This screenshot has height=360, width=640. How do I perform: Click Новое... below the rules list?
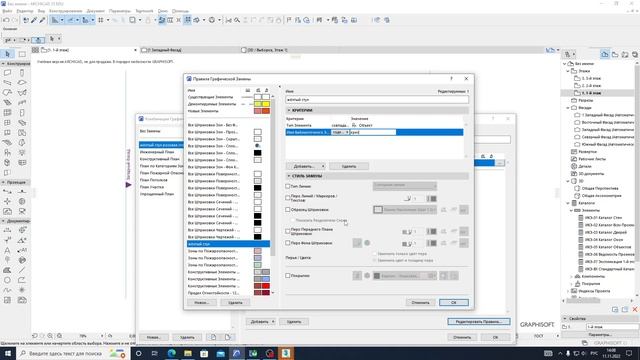tap(202, 302)
